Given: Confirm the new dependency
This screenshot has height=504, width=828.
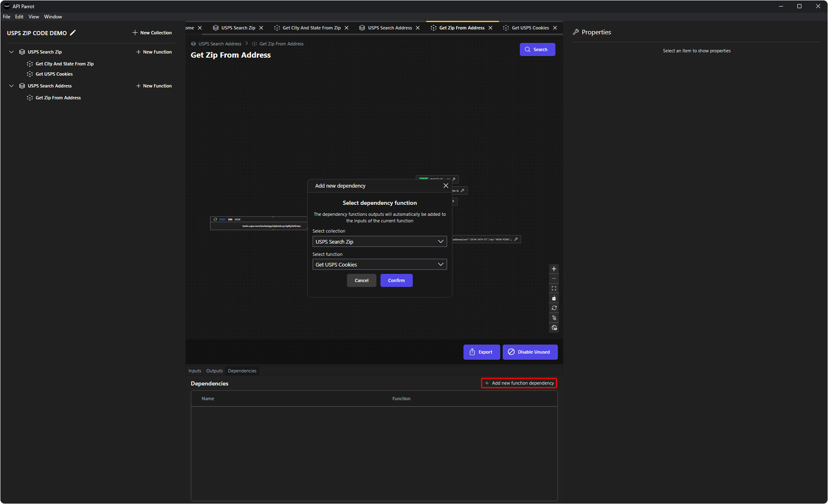Looking at the screenshot, I should [x=396, y=280].
